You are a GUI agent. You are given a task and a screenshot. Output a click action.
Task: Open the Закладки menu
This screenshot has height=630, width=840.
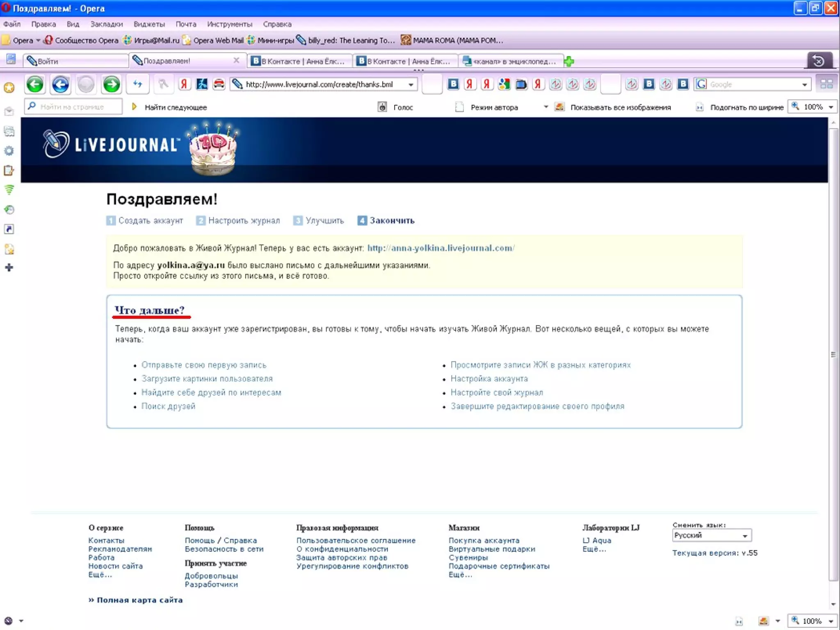click(x=106, y=24)
